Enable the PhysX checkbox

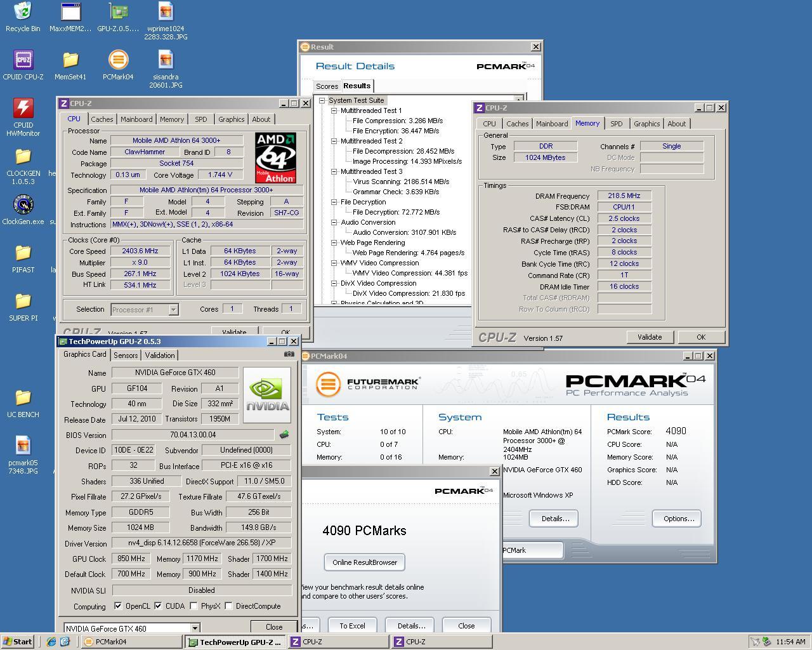193,606
